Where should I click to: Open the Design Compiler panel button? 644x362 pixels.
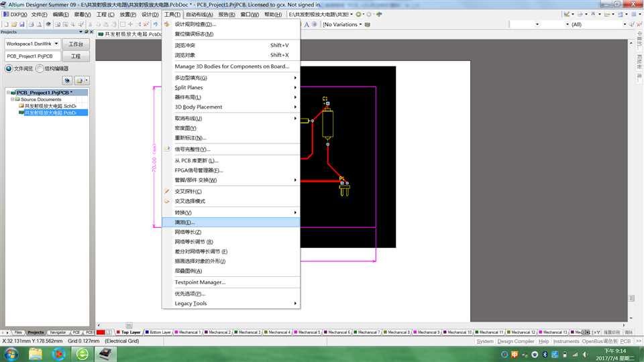click(516, 341)
